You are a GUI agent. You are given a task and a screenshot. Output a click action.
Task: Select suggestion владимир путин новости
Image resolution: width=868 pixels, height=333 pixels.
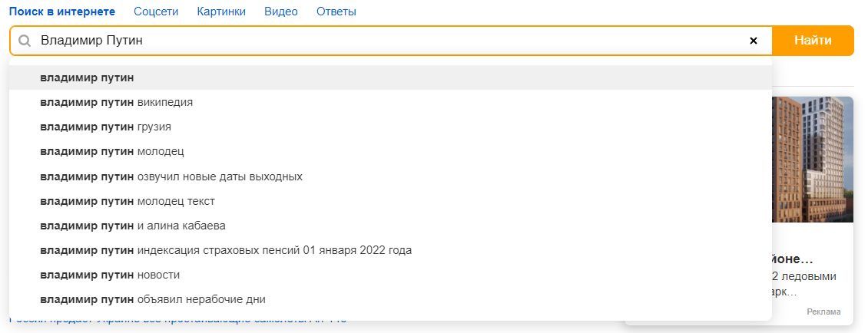[x=110, y=275]
